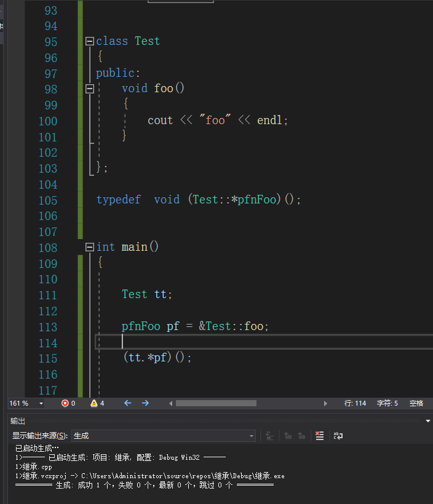Open the 161 % zoom level dropdown
This screenshot has height=504, width=433.
click(41, 403)
